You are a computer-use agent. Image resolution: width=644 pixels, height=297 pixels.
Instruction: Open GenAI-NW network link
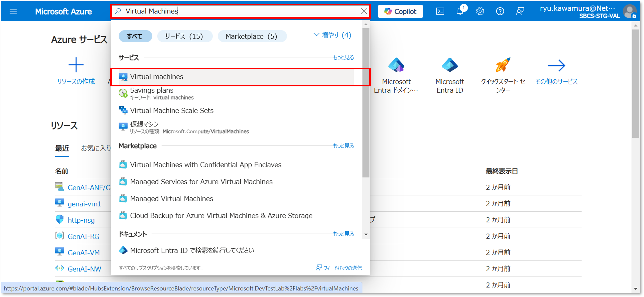(84, 269)
